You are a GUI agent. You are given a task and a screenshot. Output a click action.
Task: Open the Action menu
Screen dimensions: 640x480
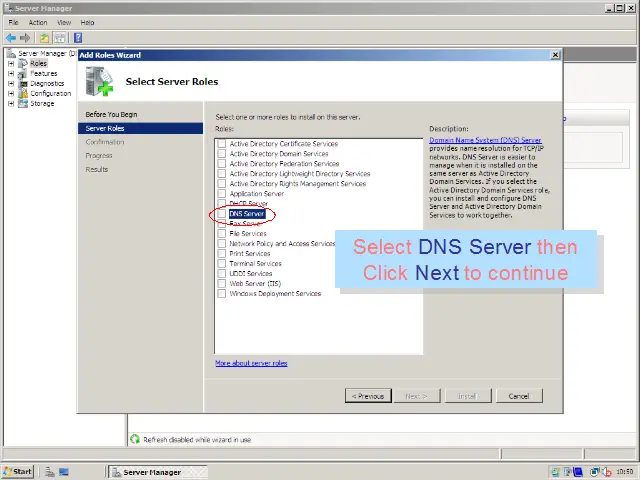pyautogui.click(x=38, y=22)
